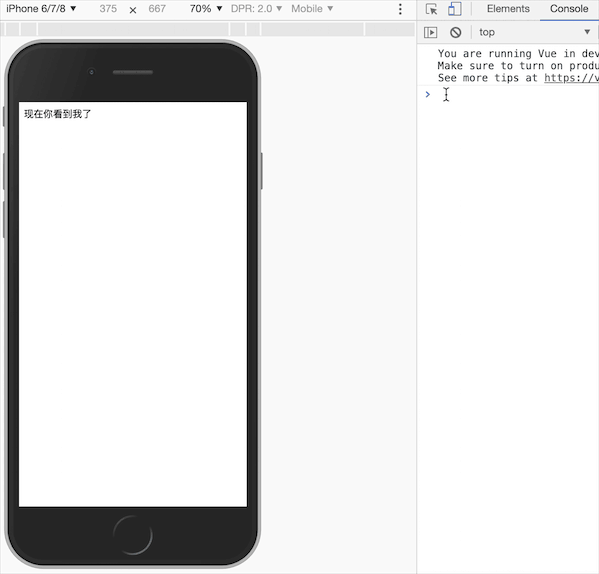Switch to the Elements tab
This screenshot has height=574, width=599.
(508, 9)
